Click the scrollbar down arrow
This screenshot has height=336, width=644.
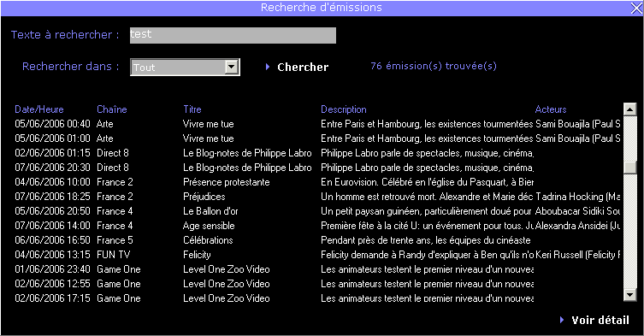tap(629, 294)
